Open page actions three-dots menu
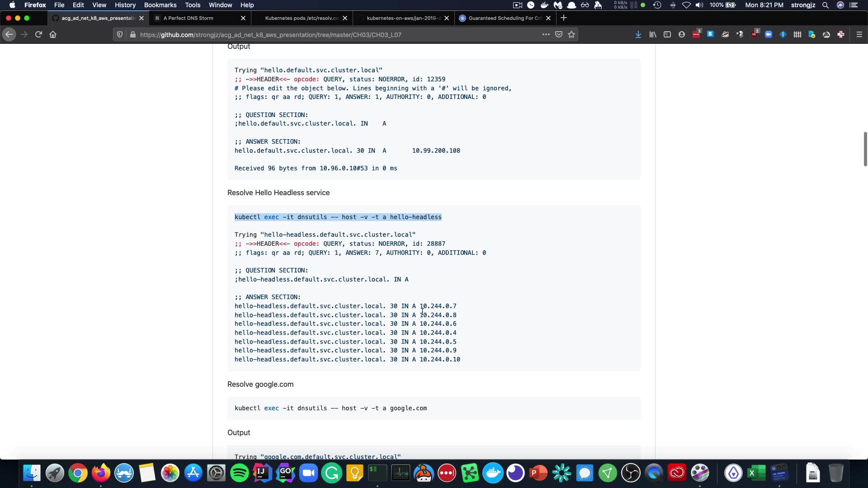This screenshot has width=868, height=488. (x=546, y=34)
